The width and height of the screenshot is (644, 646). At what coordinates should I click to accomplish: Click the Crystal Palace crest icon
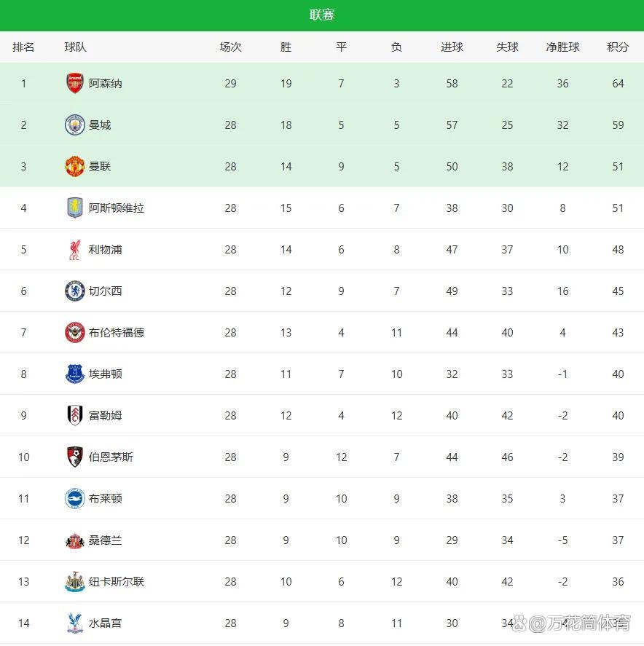pyautogui.click(x=75, y=623)
